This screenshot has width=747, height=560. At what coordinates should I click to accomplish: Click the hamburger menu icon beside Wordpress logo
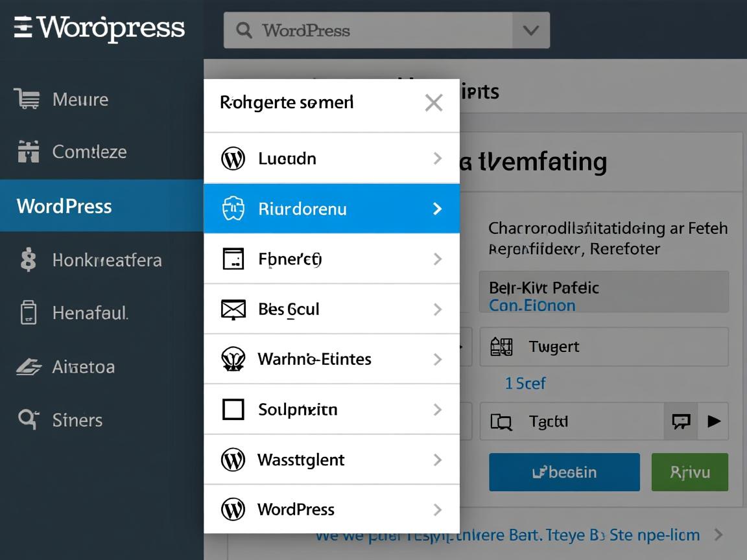coord(23,29)
